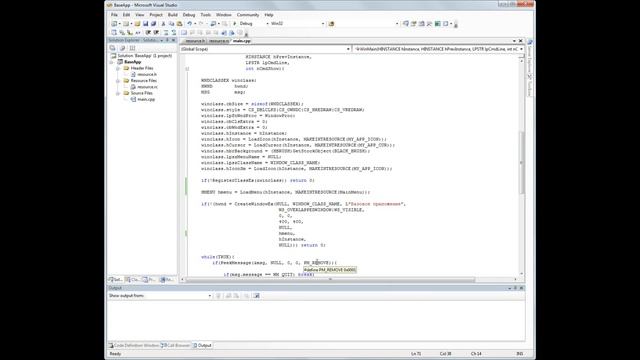Select resource.h in Solution Explorer tree
Viewport: 640px width, 360px height.
coord(147,74)
